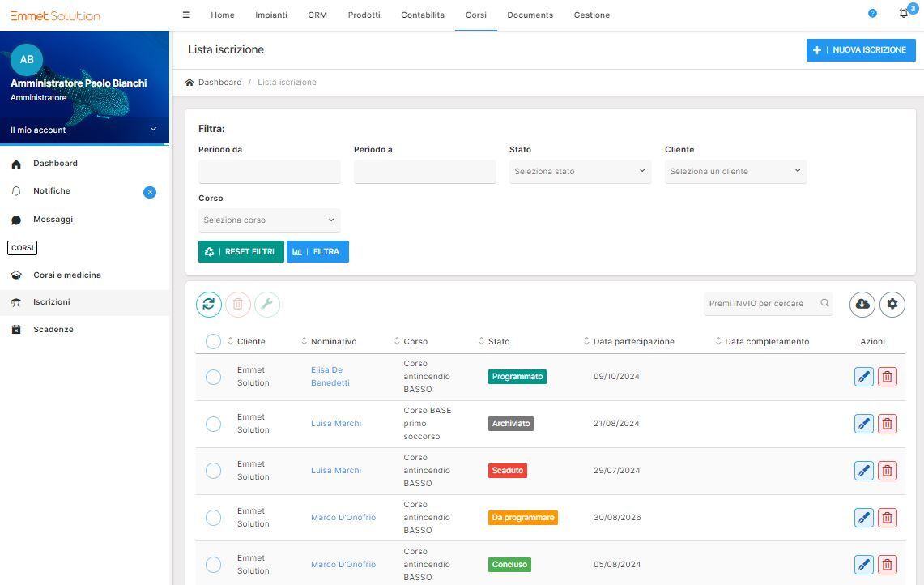The width and height of the screenshot is (924, 585).
Task: Toggle the select-all rows checkbox
Action: [213, 342]
